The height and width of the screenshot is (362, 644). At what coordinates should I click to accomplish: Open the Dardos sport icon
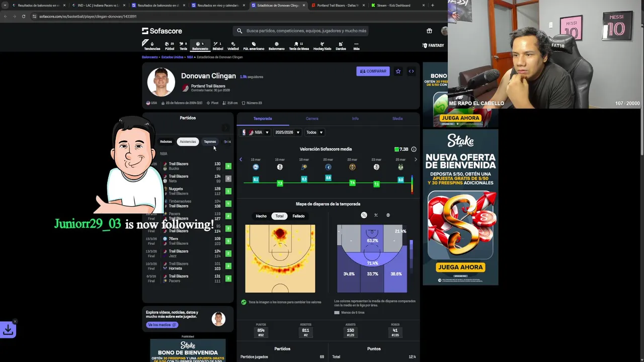341,46
